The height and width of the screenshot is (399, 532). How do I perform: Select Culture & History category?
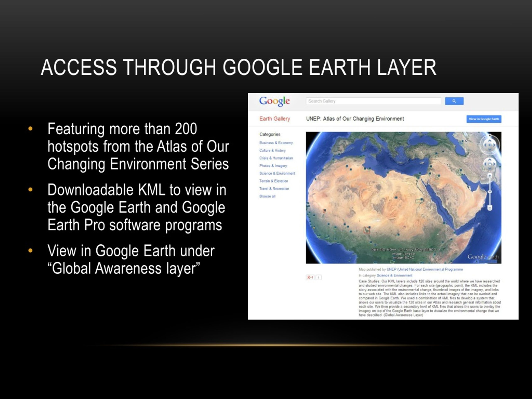(272, 150)
